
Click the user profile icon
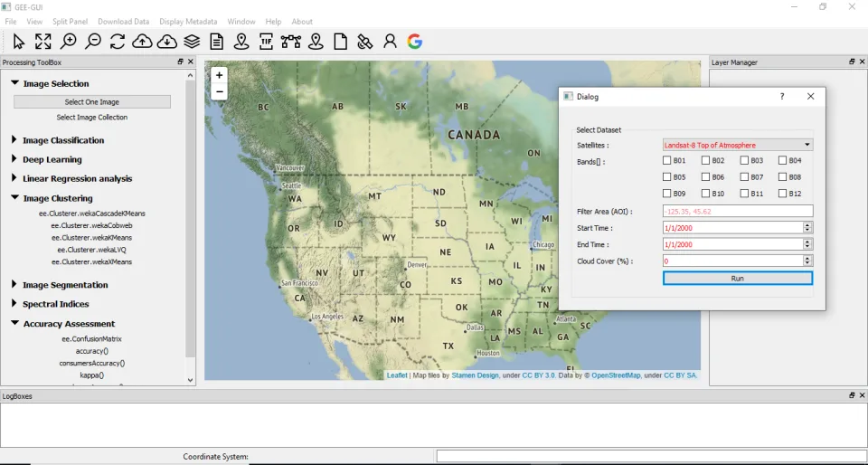click(391, 42)
